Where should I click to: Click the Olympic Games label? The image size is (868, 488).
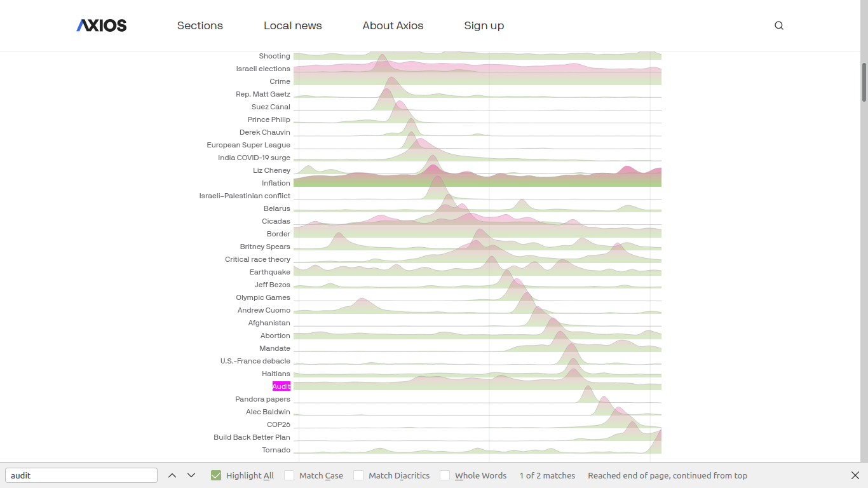tap(263, 297)
